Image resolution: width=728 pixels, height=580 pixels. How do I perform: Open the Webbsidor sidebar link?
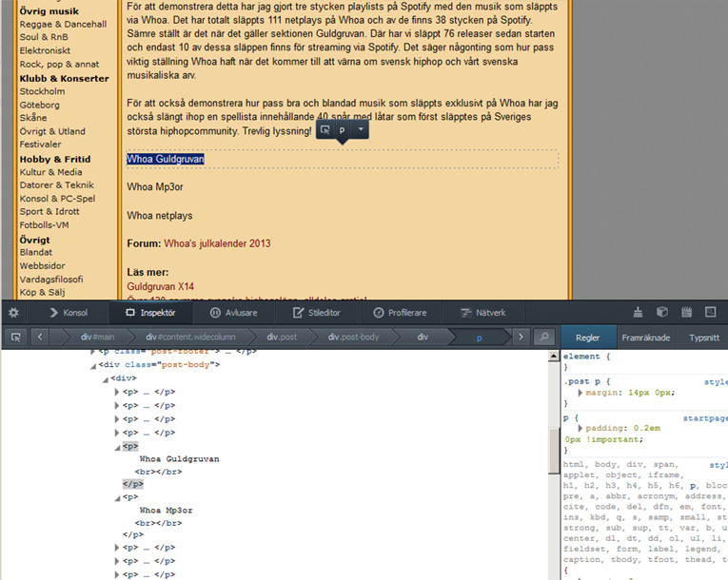(42, 266)
